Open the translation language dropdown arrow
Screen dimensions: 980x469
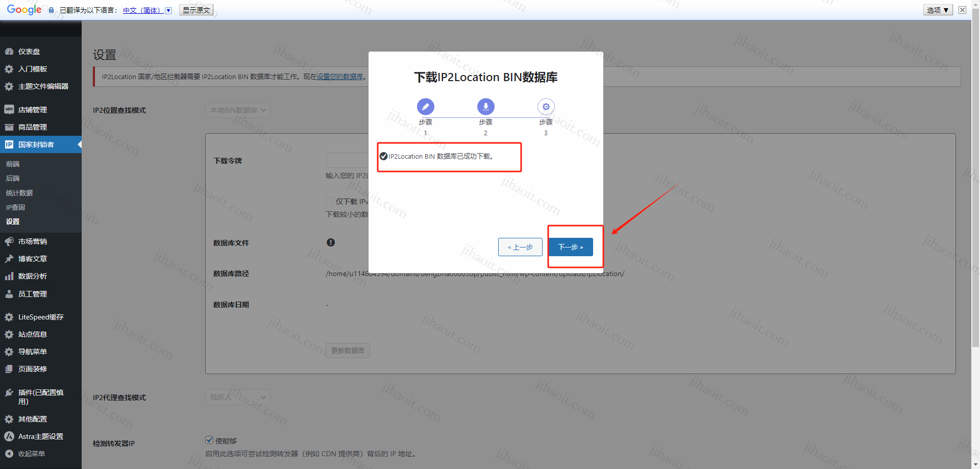[168, 10]
